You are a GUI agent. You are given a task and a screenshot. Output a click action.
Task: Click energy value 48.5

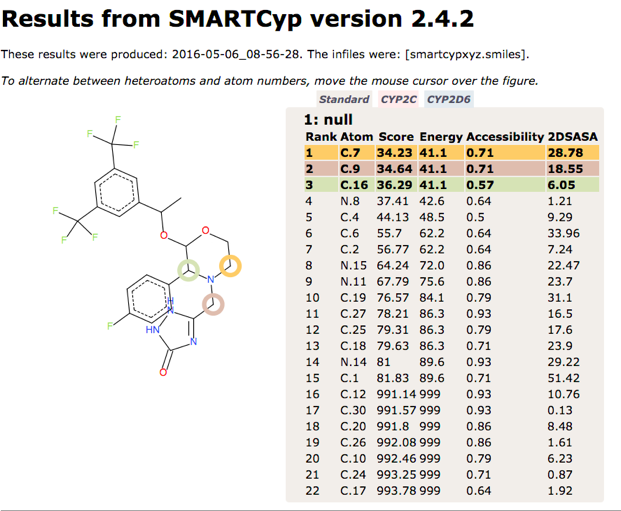432,217
